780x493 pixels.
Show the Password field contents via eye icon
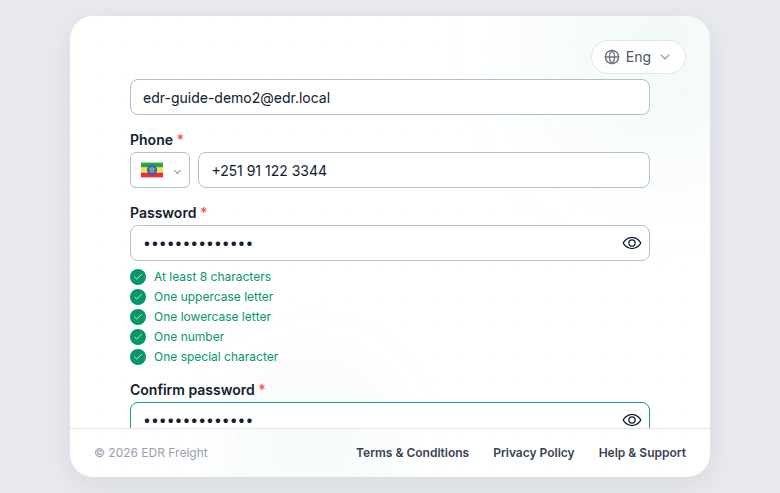point(632,243)
